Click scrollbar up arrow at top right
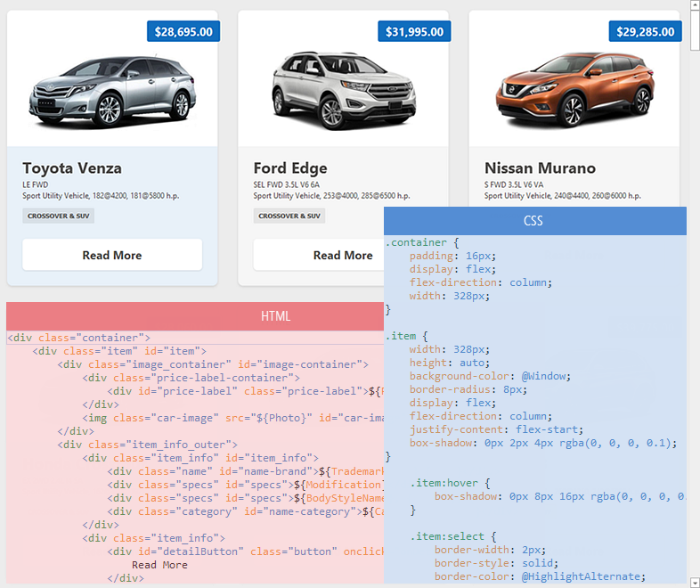Viewport: 700px width, 588px height. point(695,4)
